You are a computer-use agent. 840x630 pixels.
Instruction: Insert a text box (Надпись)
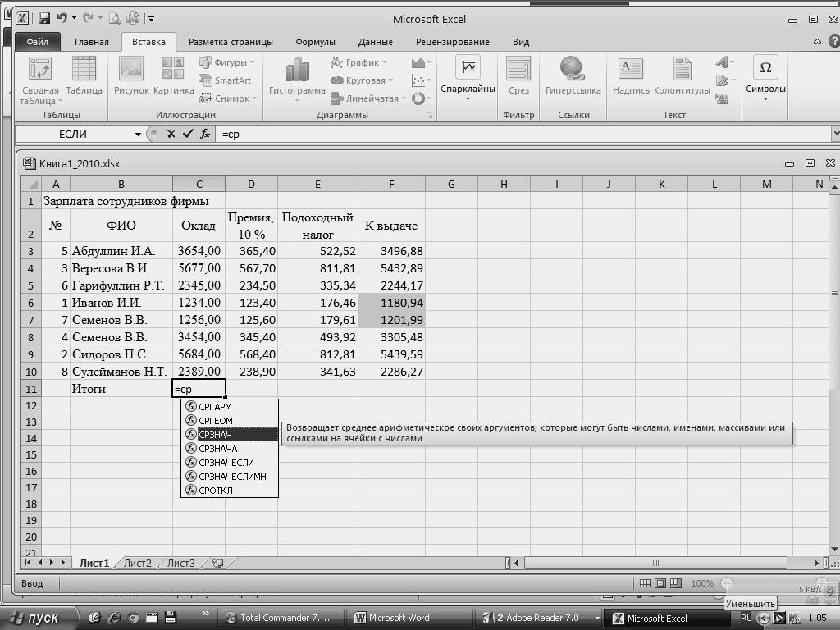[x=631, y=76]
